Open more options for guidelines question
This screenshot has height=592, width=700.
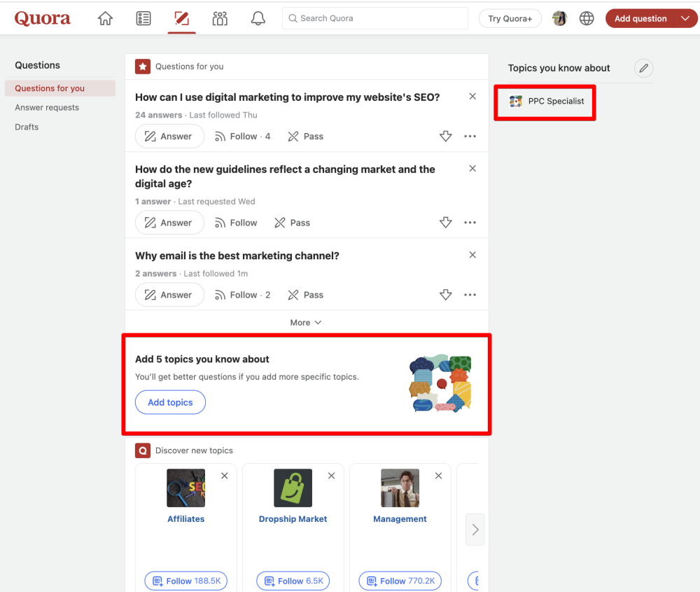click(470, 223)
